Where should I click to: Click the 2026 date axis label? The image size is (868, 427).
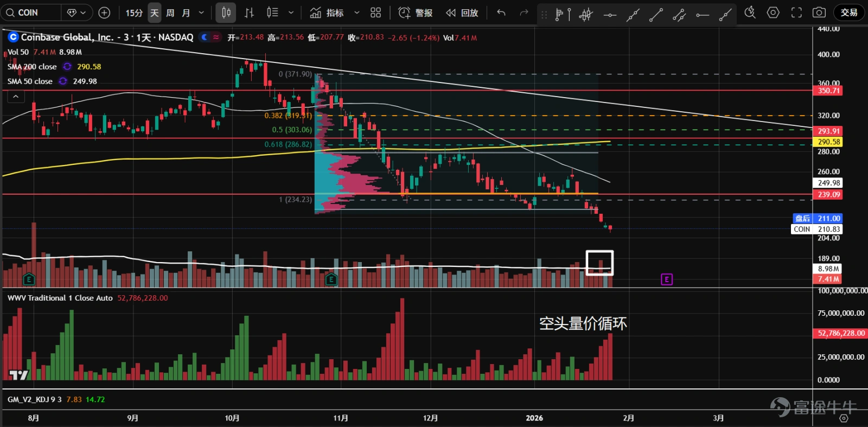[x=534, y=418]
